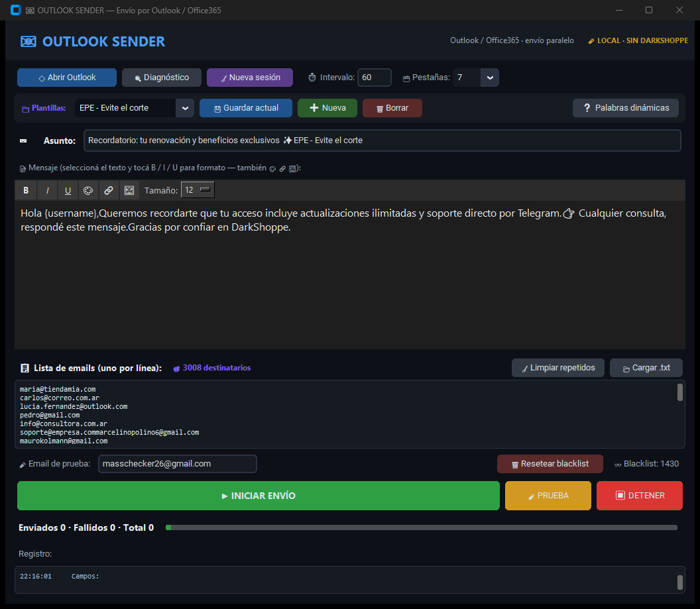Start a Nueva sesión

[x=250, y=78]
